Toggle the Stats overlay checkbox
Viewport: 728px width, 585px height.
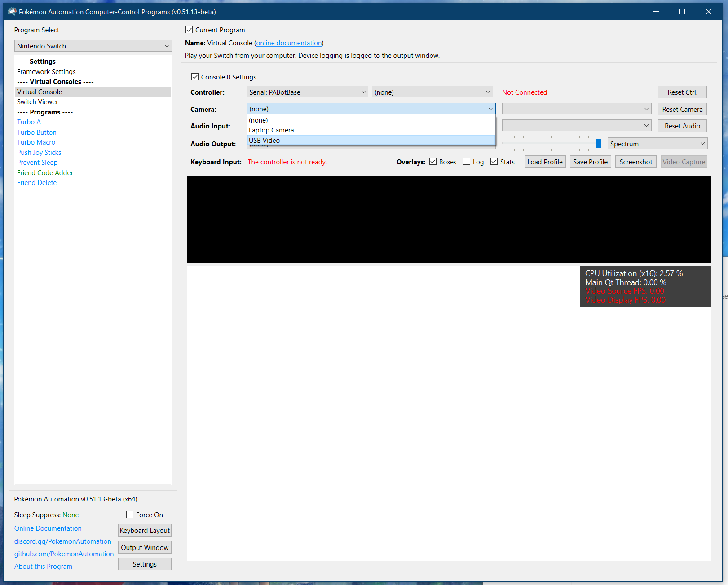coord(494,162)
